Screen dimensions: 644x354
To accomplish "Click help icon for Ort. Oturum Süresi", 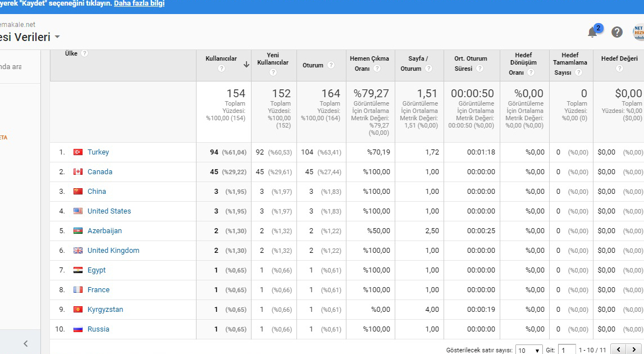I will (479, 69).
